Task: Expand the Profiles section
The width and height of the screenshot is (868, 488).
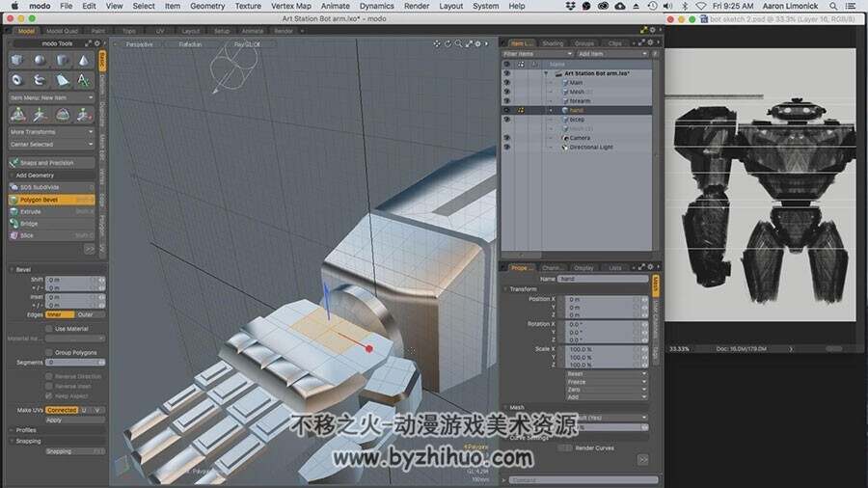Action: coord(12,430)
